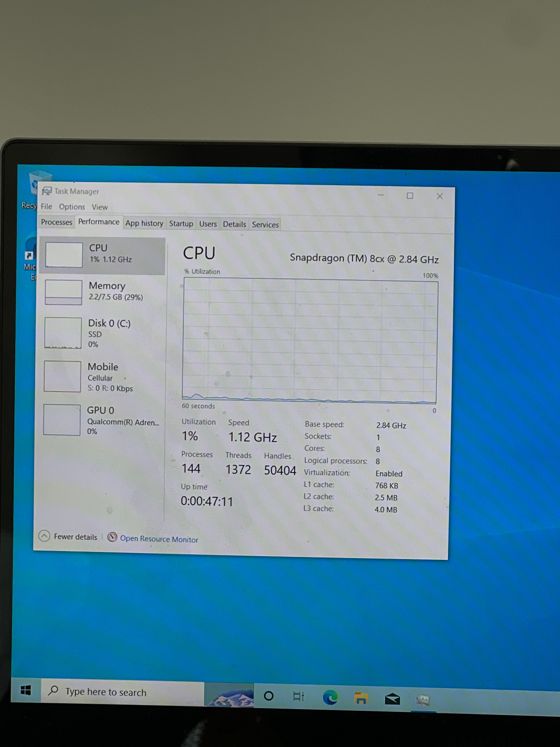This screenshot has width=560, height=747.
Task: Open the Mail app from the taskbar
Action: [x=392, y=699]
